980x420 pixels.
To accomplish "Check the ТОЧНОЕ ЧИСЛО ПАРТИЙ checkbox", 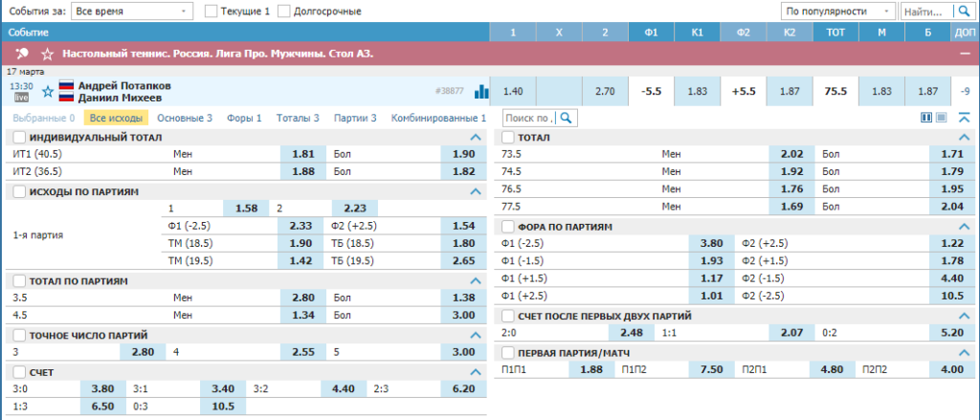I will pyautogui.click(x=19, y=336).
